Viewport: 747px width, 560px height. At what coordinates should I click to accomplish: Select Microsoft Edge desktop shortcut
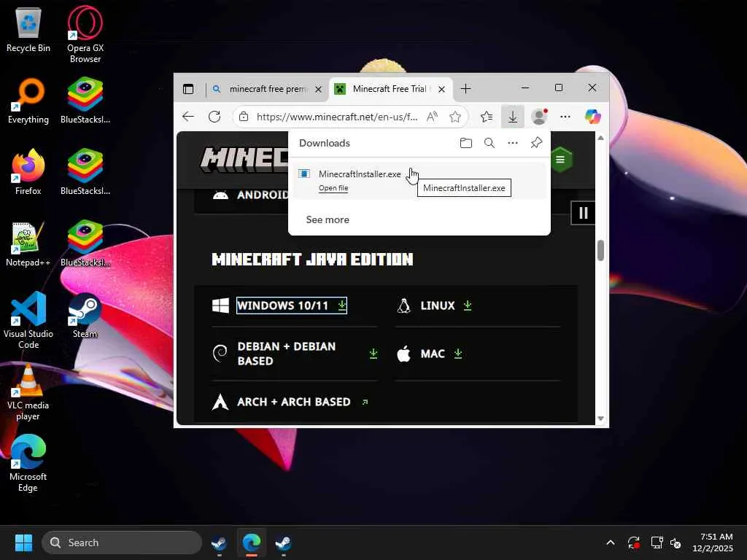pyautogui.click(x=28, y=463)
